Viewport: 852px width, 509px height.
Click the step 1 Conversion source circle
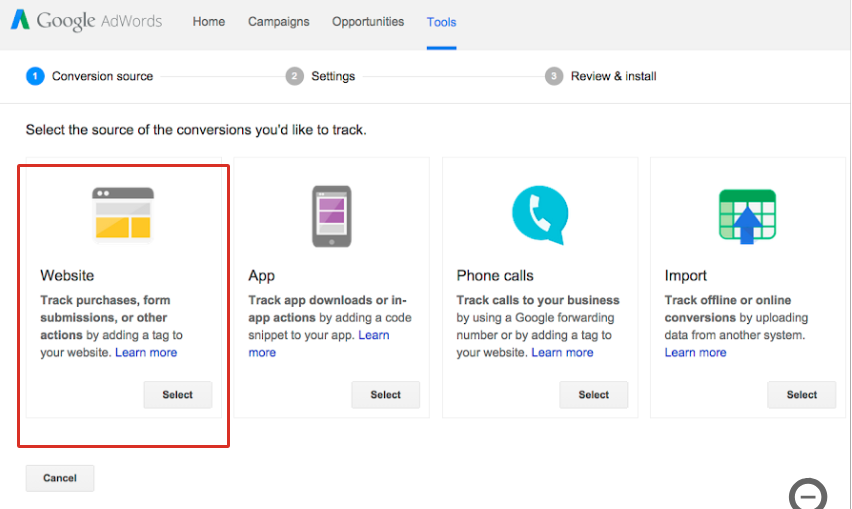35,76
